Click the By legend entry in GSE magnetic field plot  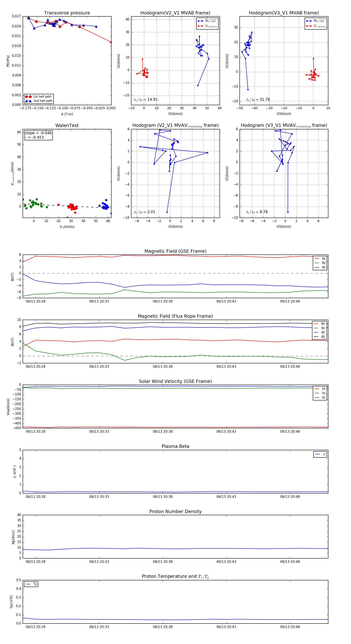coord(320,263)
